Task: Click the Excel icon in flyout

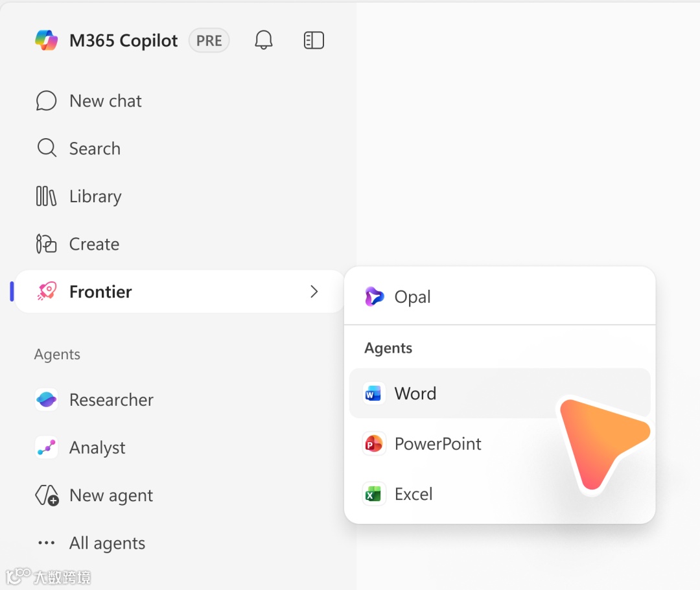Action: 374,495
